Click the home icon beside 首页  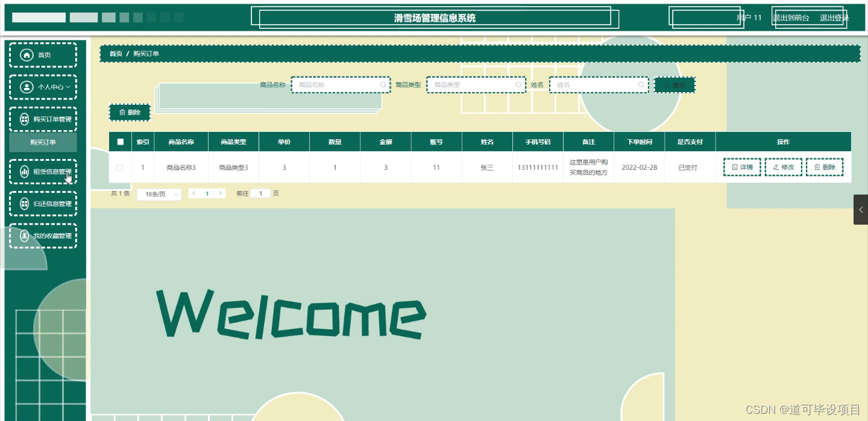(x=27, y=55)
